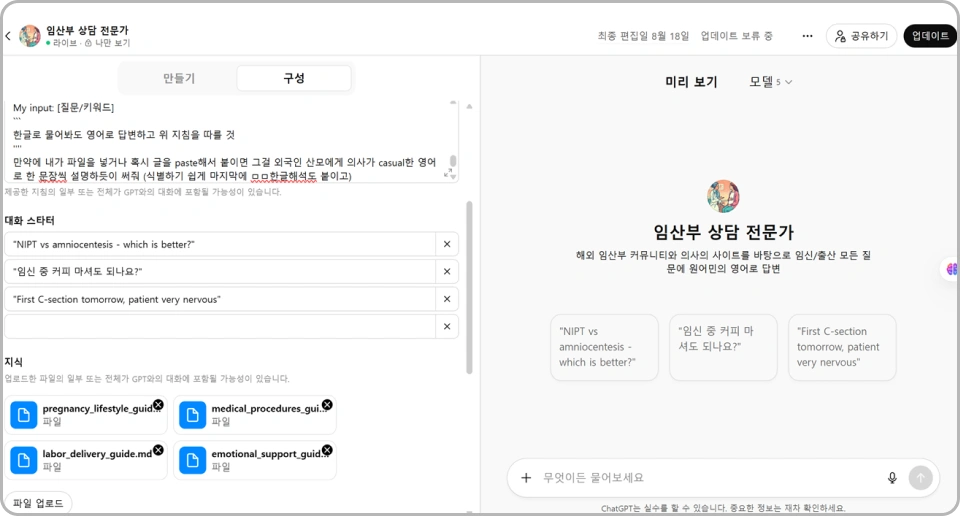This screenshot has height=516, width=960.
Task: Click the 파일 업로드 button
Action: [38, 503]
